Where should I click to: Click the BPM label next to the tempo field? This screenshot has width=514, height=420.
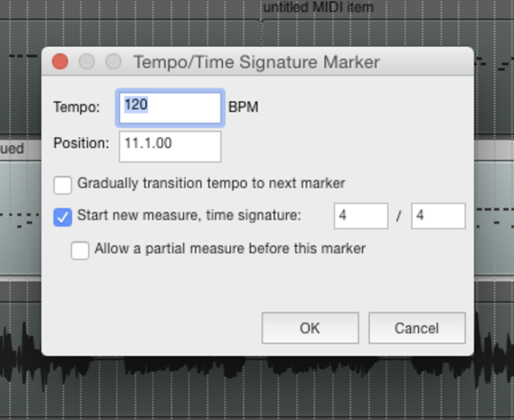click(x=243, y=108)
